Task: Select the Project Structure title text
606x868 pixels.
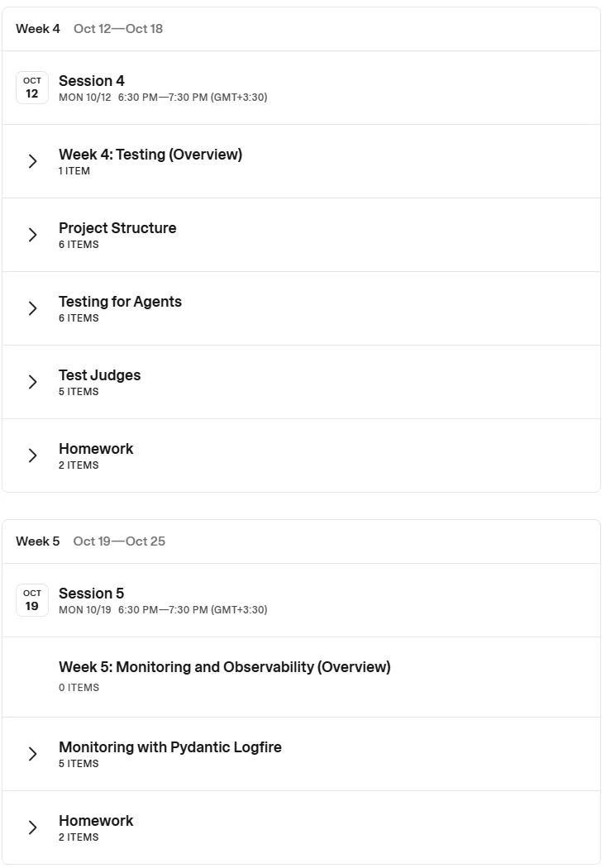Action: 117,228
